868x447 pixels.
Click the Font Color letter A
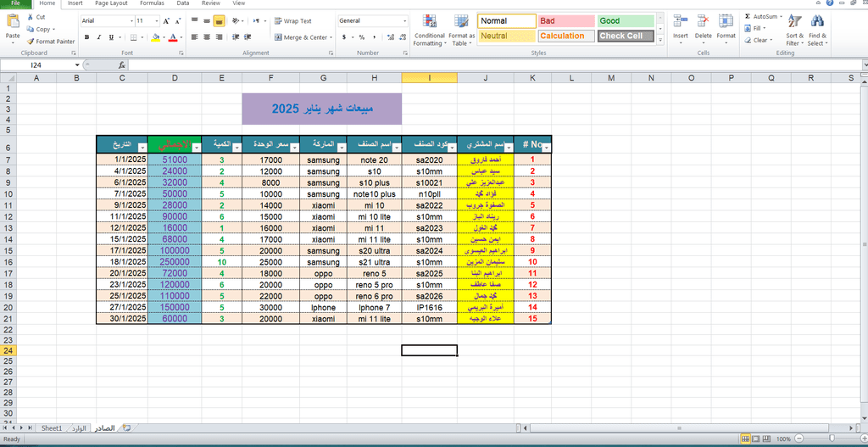(173, 37)
